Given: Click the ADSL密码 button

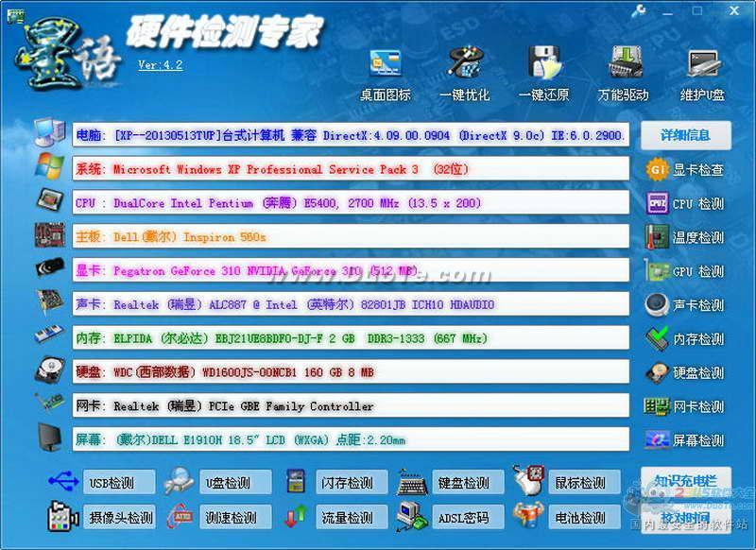Looking at the screenshot, I should tap(468, 517).
